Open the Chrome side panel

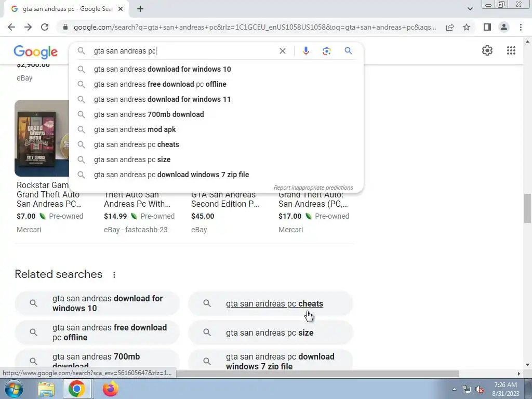pos(487,27)
